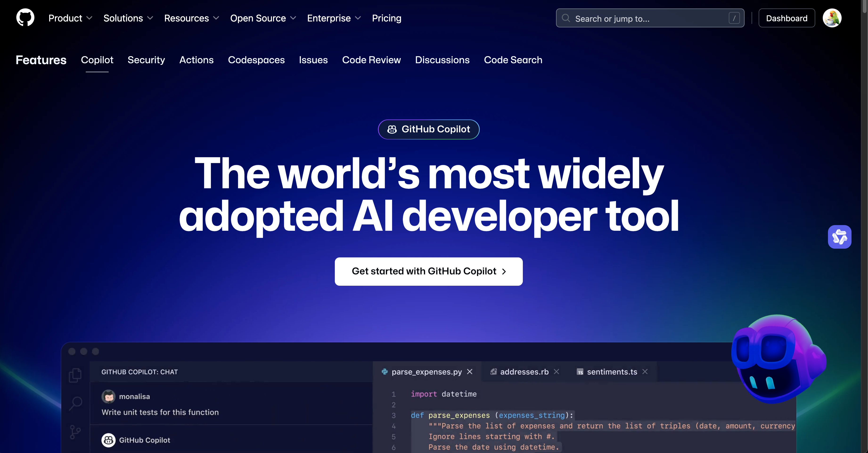Expand the Solutions dropdown menu
868x453 pixels.
(128, 18)
